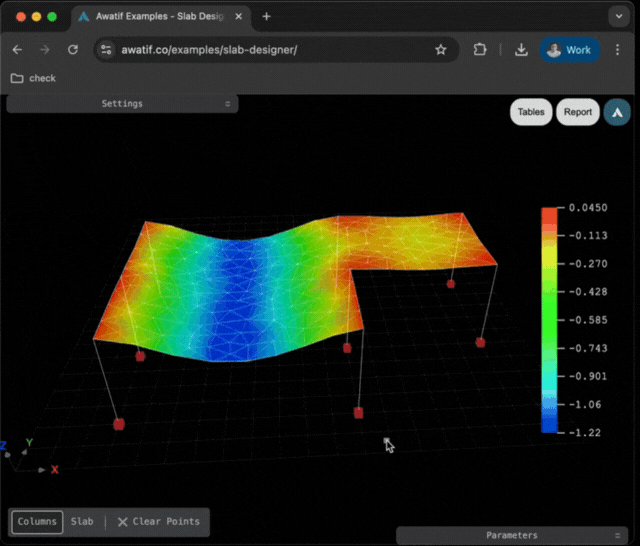
Task: Click the legend value -1.06
Action: pyautogui.click(x=584, y=404)
